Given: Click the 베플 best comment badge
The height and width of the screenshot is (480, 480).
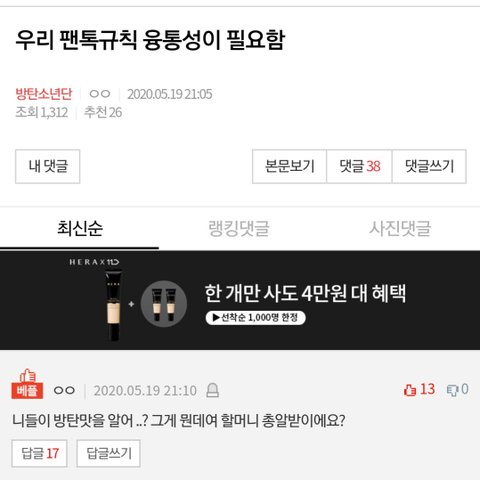Looking at the screenshot, I should [x=27, y=384].
